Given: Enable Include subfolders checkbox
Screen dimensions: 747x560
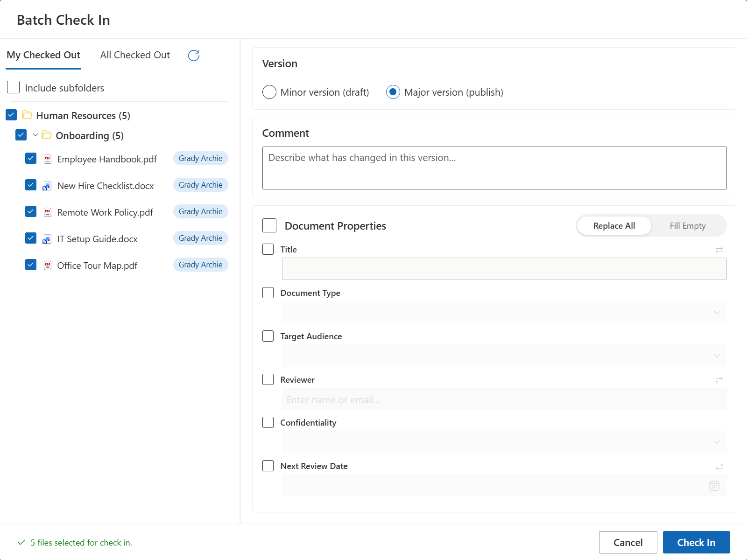Looking at the screenshot, I should tap(14, 87).
